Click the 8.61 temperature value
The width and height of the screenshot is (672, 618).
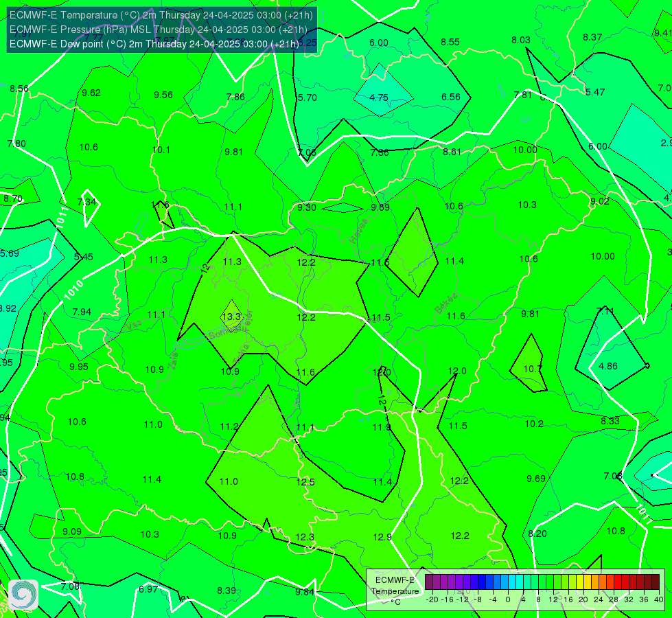click(452, 151)
